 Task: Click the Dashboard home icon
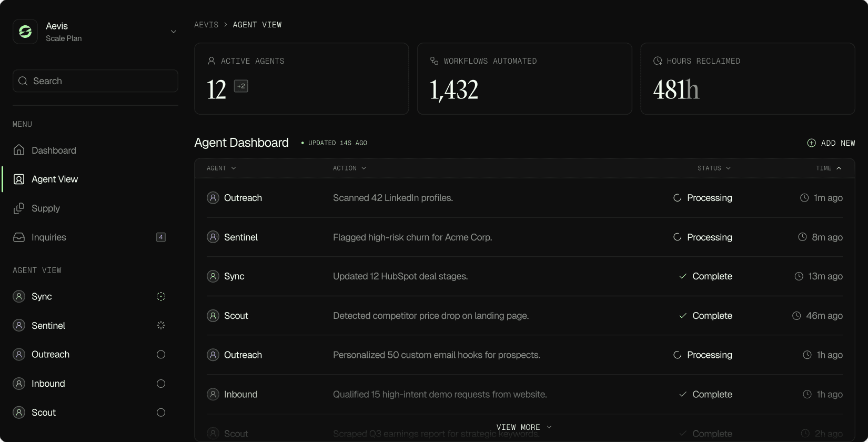tap(19, 150)
